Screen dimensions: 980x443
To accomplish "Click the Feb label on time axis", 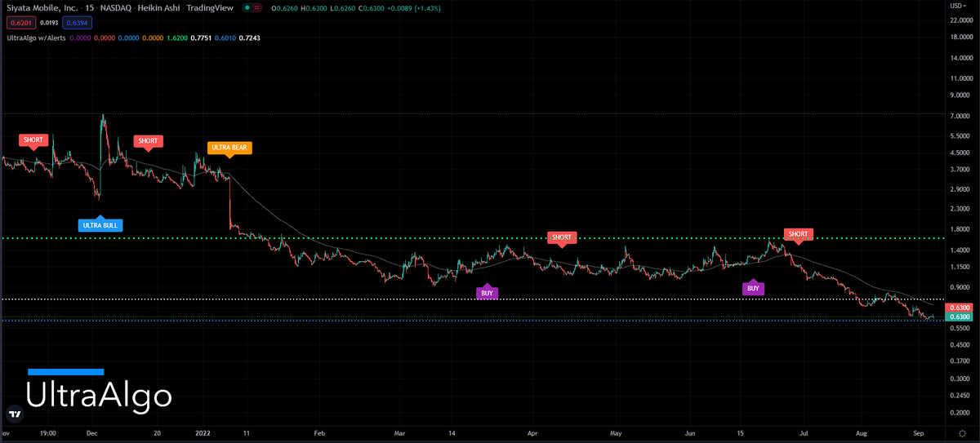I will tap(319, 435).
